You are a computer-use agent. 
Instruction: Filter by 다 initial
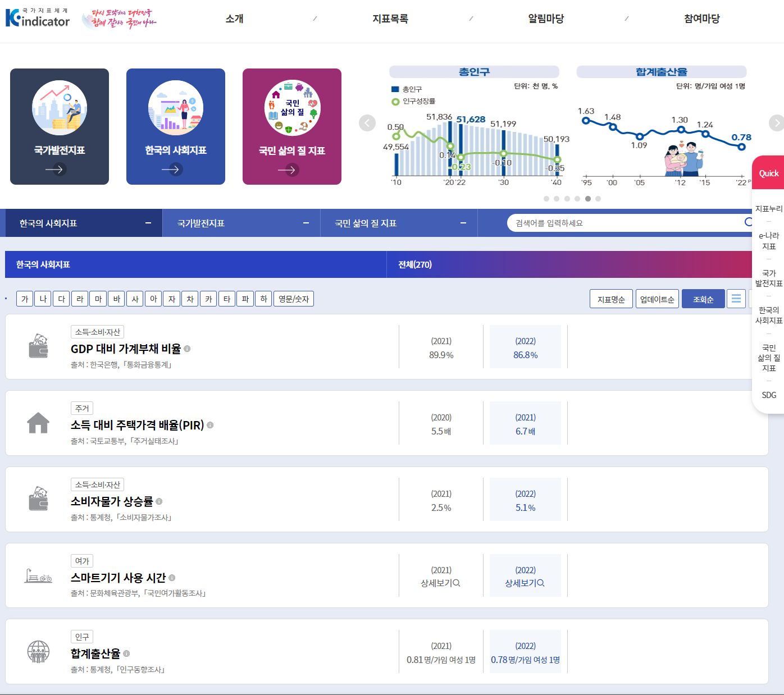pos(62,299)
